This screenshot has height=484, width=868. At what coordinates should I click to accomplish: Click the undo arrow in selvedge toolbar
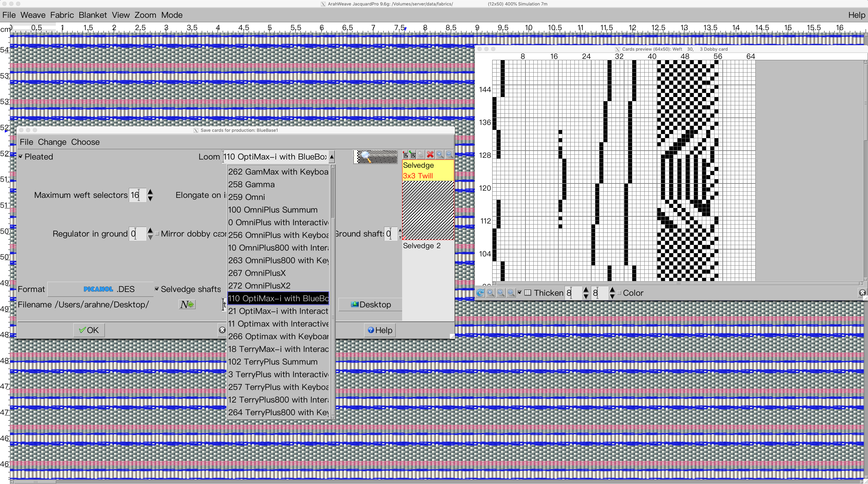tap(421, 155)
